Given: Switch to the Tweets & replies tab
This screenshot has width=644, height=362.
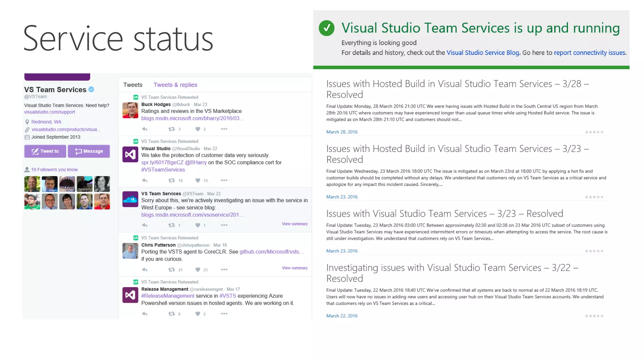Looking at the screenshot, I should (175, 85).
